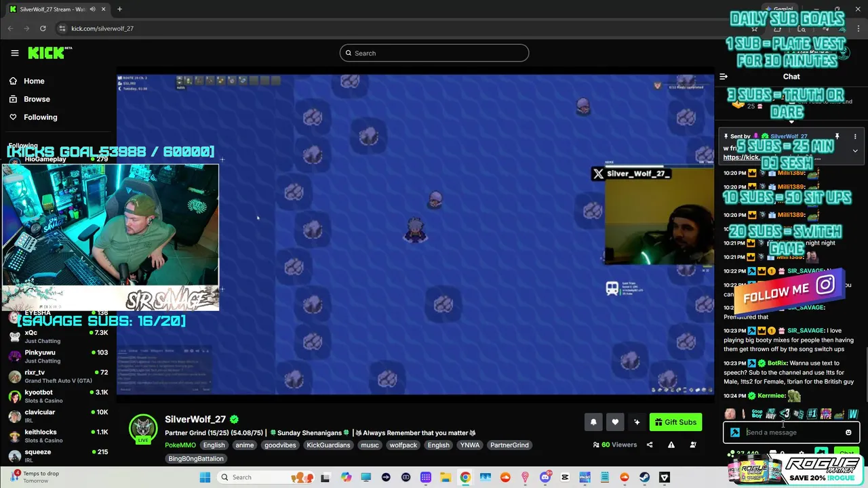The width and height of the screenshot is (868, 488).
Task: Open xQc channel in sidebar
Action: point(58,337)
